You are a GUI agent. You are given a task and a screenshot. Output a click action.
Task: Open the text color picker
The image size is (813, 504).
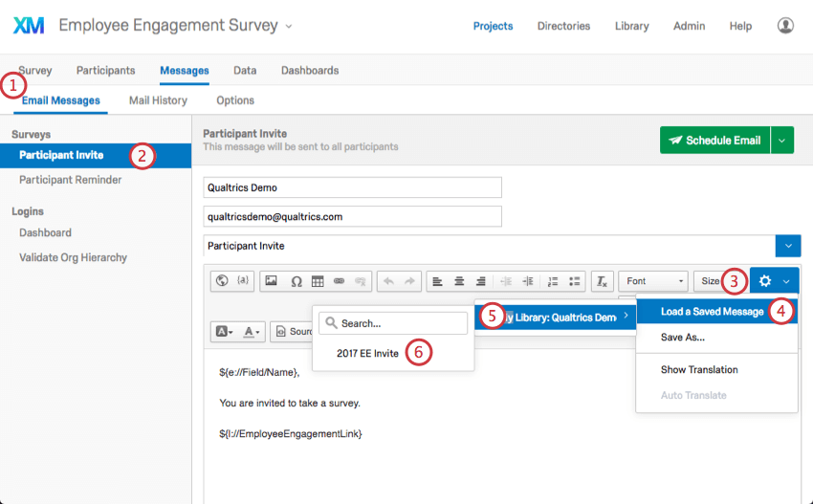[x=252, y=332]
